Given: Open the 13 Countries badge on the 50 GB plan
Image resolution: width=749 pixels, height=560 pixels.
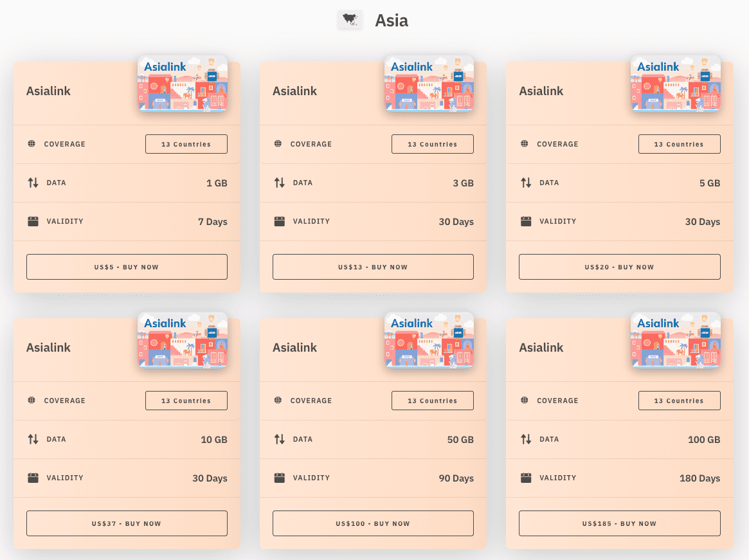Looking at the screenshot, I should coord(433,401).
